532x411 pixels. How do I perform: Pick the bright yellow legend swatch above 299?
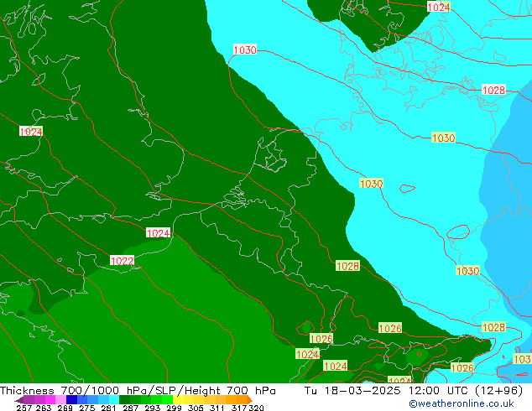tap(178, 399)
